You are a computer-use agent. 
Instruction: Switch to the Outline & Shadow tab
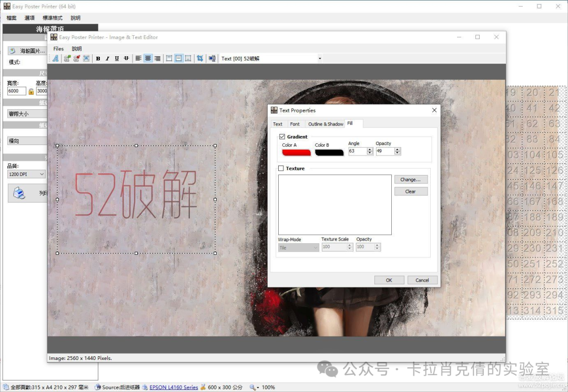[325, 124]
